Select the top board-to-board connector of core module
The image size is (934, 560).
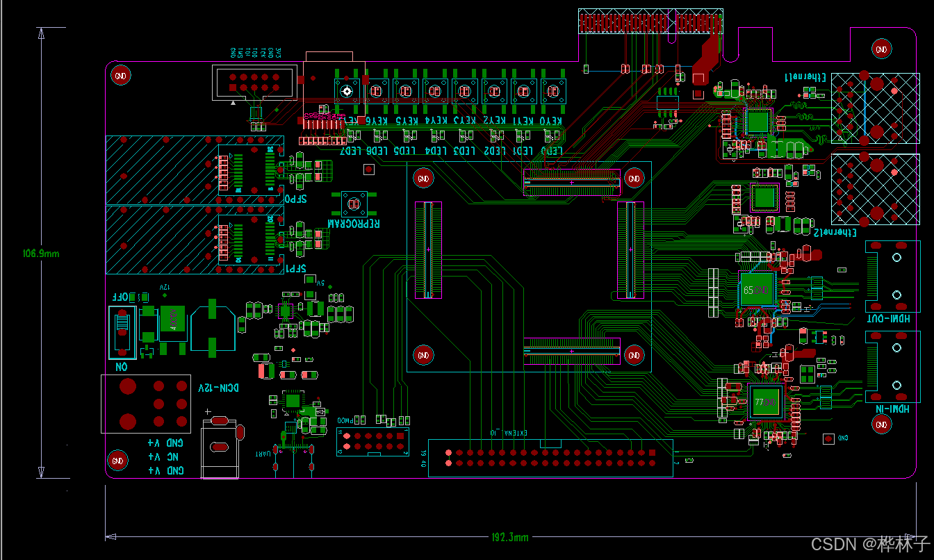(571, 182)
